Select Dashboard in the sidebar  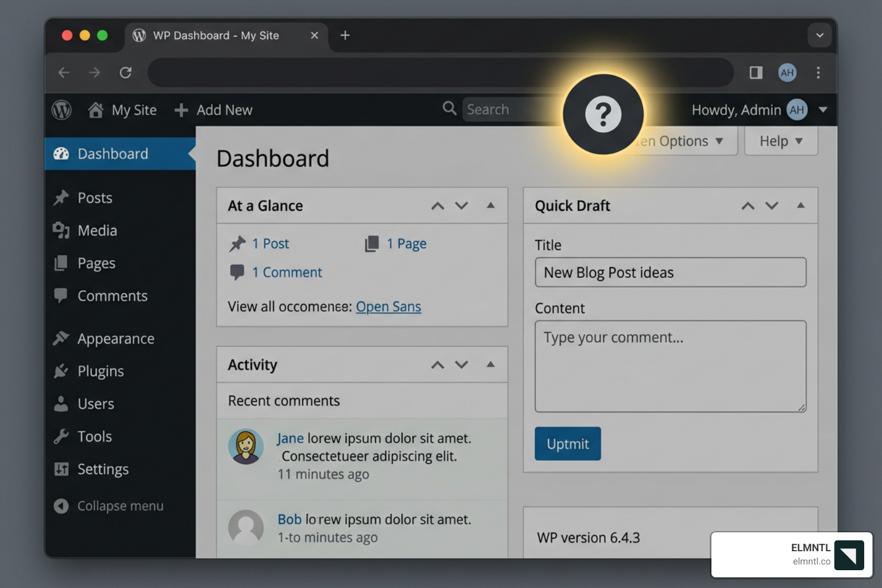120,153
